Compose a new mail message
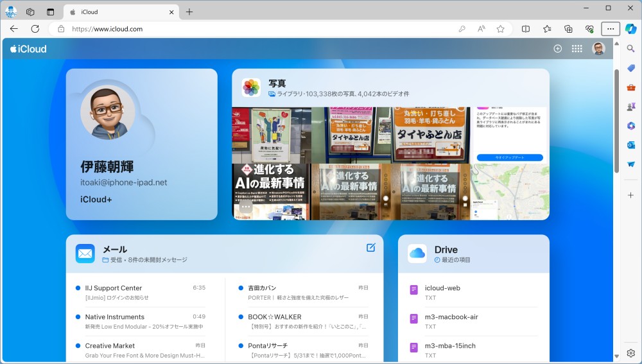The image size is (642, 364). click(x=371, y=247)
